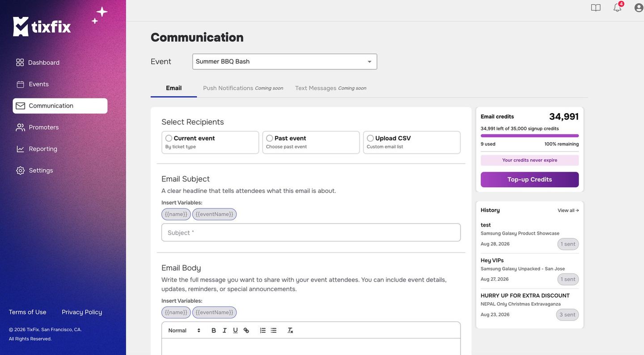Open the 'Hey VIPs' history entry
This screenshot has width=644, height=355.
click(x=530, y=270)
